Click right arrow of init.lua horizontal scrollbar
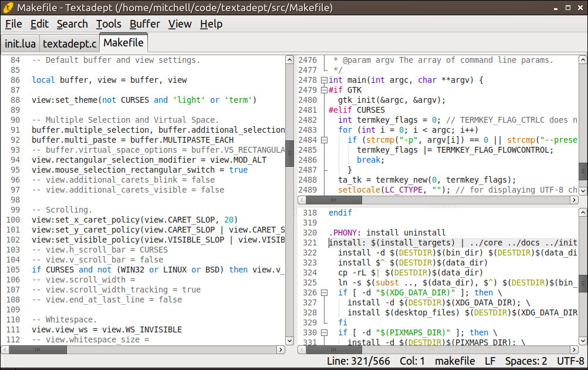588x370 pixels. pyautogui.click(x=281, y=349)
